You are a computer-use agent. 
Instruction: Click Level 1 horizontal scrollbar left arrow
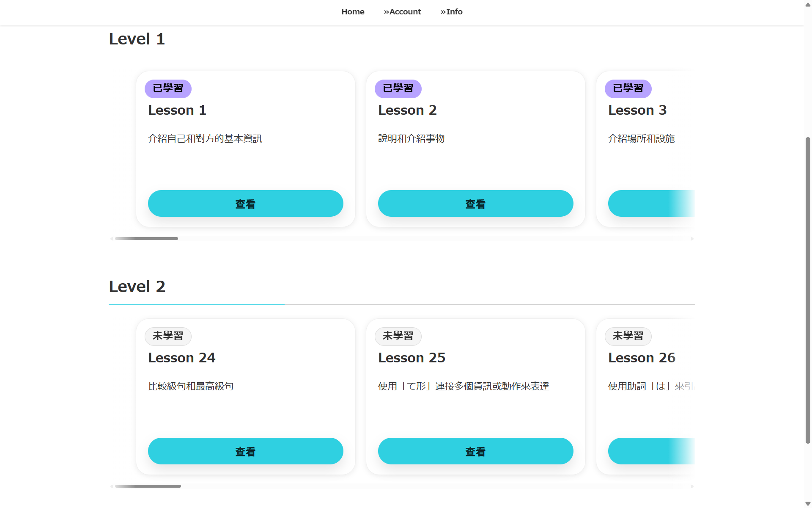(x=112, y=239)
